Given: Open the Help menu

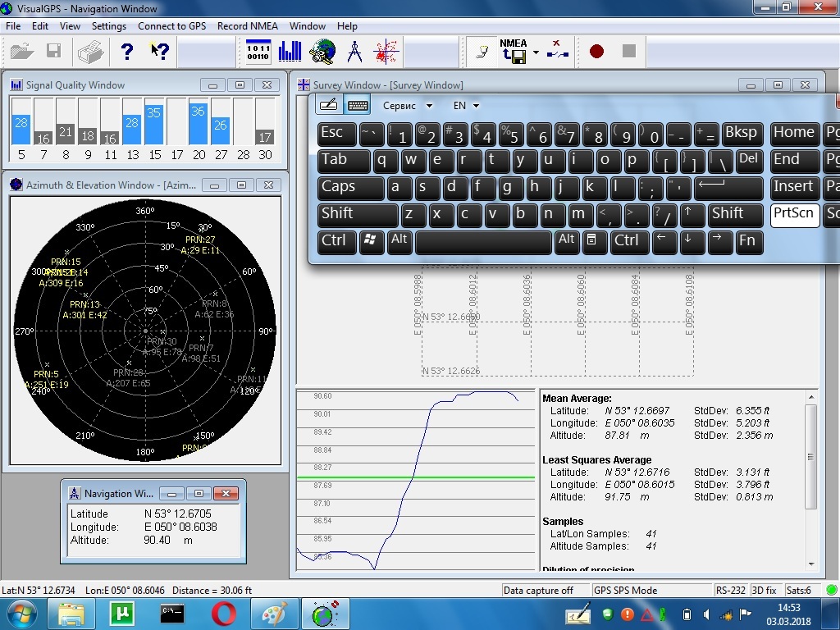Looking at the screenshot, I should click(x=347, y=25).
